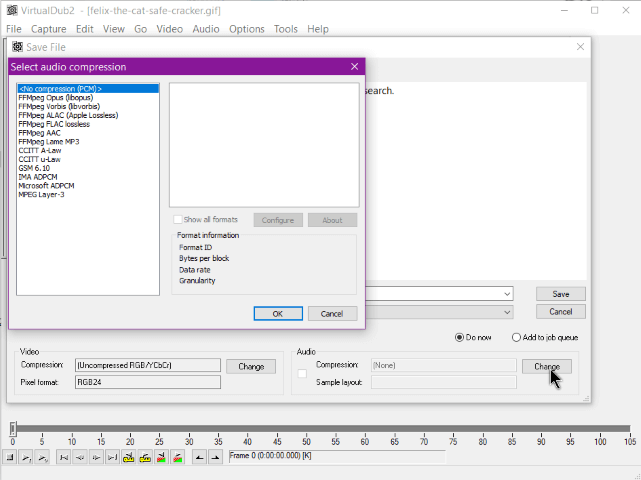
Task: Go to next key frame icon
Action: point(145,457)
